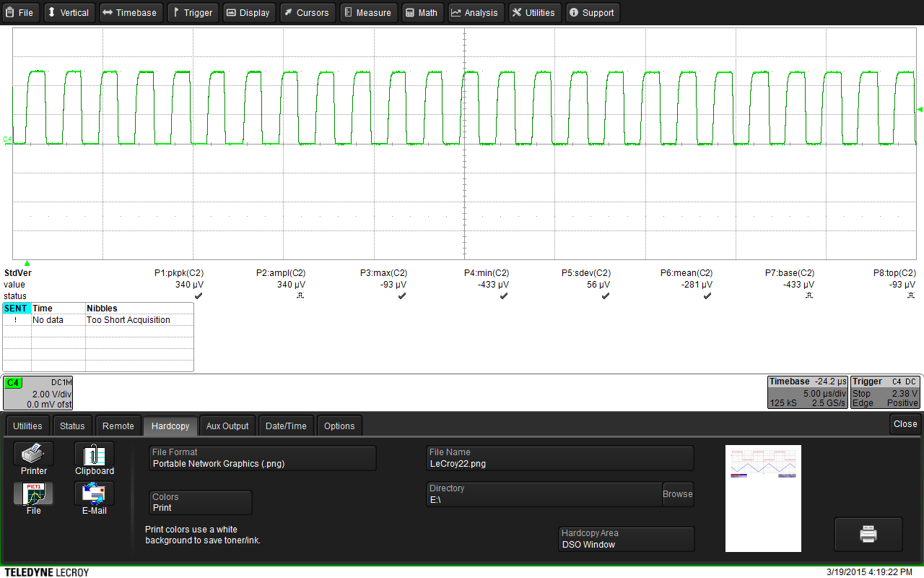The height and width of the screenshot is (578, 924).
Task: Click the 'Too Short Acquisition' cell
Action: pyautogui.click(x=139, y=319)
